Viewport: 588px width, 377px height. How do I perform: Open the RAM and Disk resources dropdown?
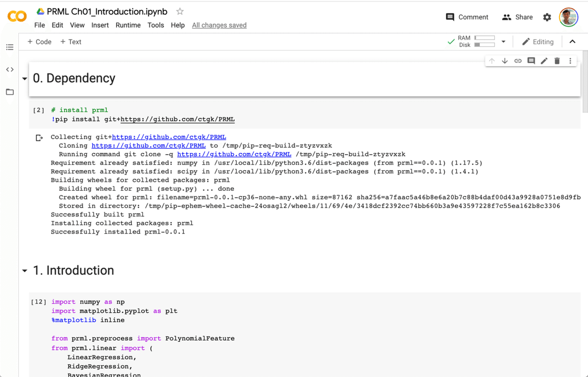tap(503, 42)
